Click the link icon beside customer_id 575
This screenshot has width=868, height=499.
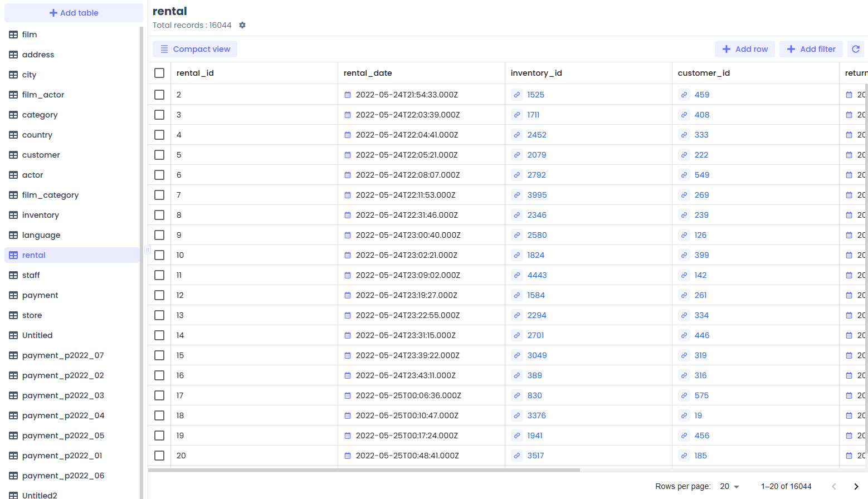pyautogui.click(x=684, y=395)
